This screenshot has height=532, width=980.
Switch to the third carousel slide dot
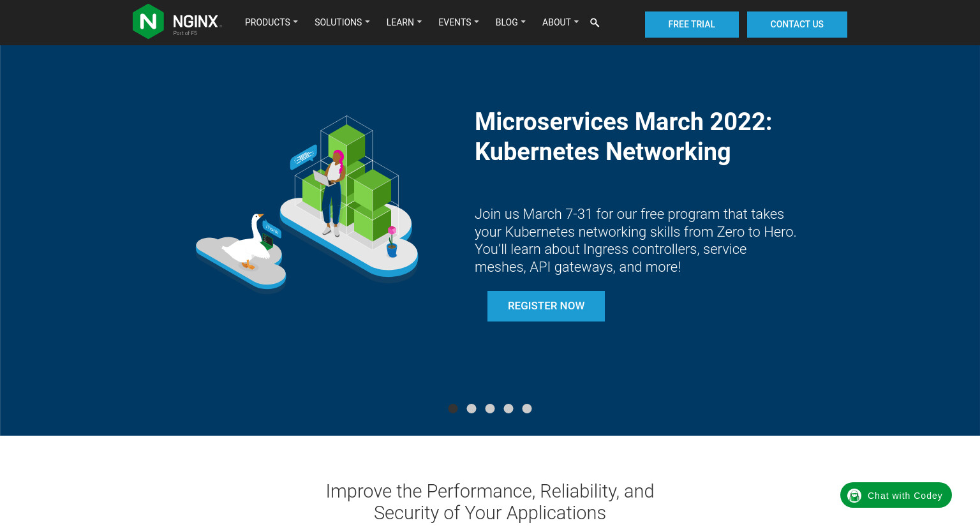tap(490, 409)
